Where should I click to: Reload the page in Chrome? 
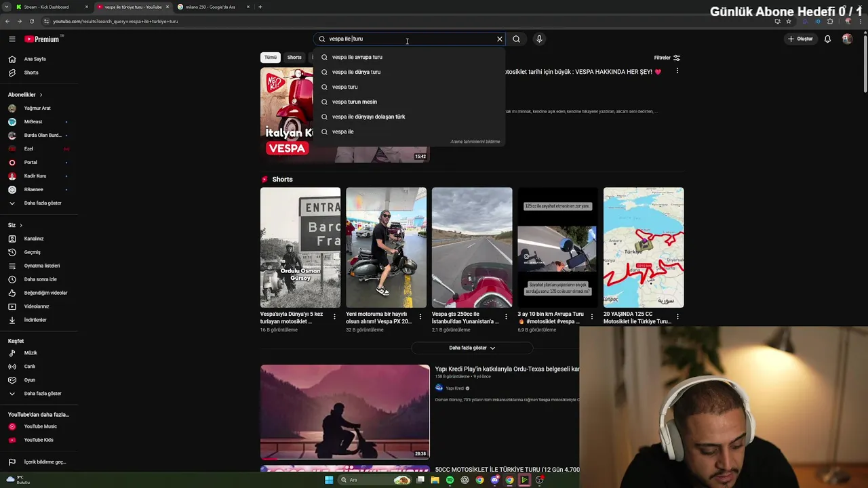click(x=31, y=21)
